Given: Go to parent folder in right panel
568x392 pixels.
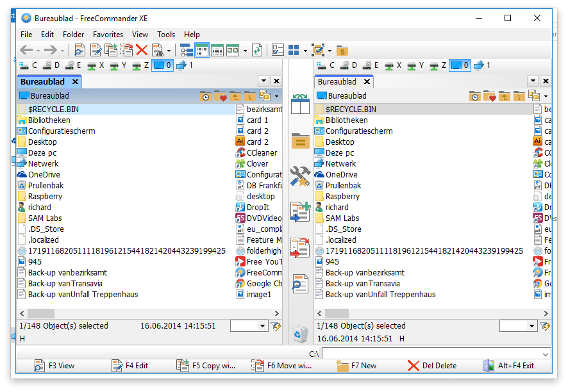Looking at the screenshot, I should (x=505, y=96).
